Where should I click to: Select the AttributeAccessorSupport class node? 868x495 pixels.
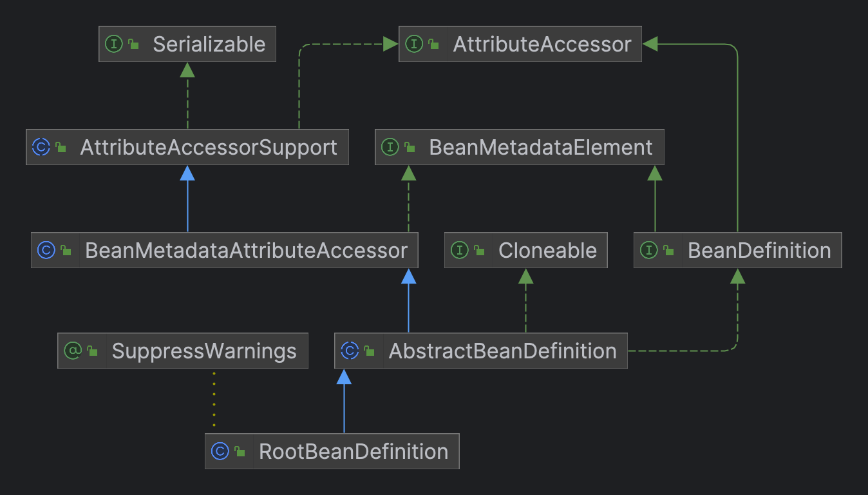coord(187,147)
